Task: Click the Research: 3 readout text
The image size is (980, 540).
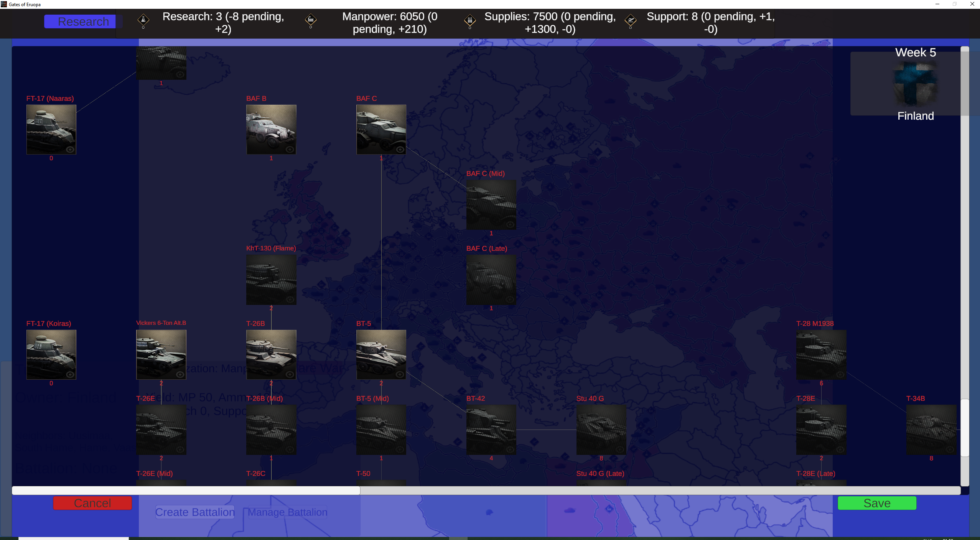Action: [x=223, y=23]
